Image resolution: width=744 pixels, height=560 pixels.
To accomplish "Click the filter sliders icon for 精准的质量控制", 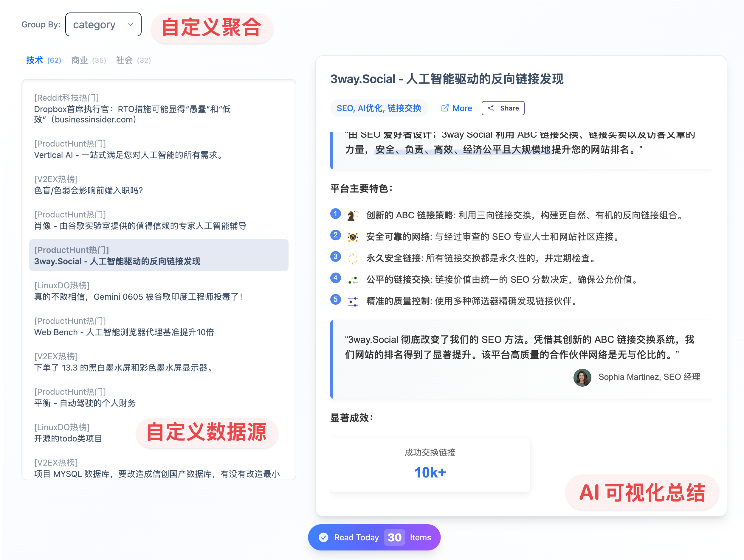I will [353, 301].
